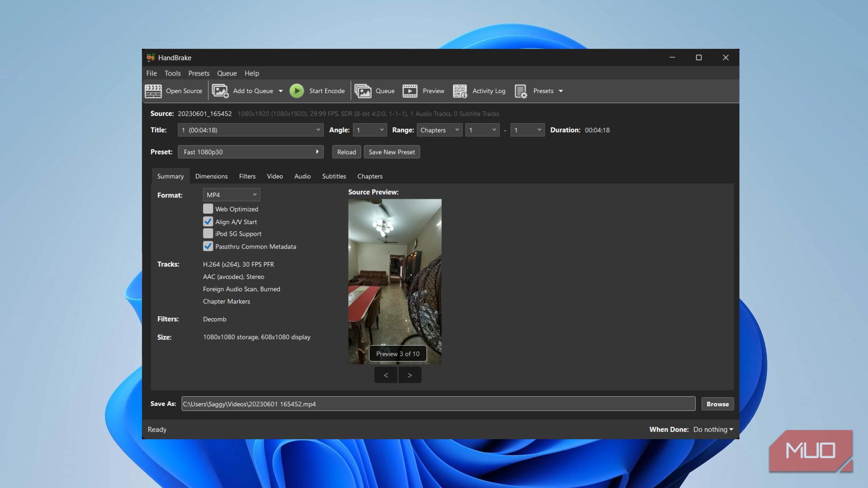Switch to the Dimensions tab

coord(212,176)
